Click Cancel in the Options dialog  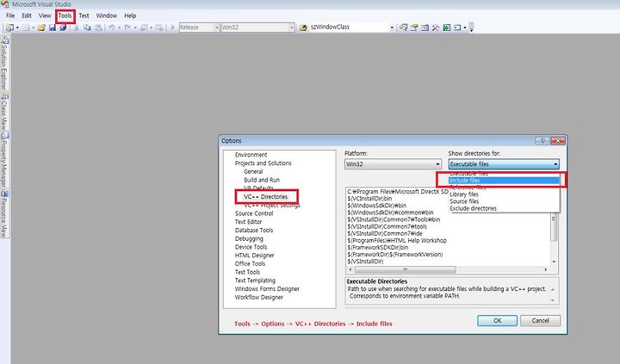[x=540, y=320]
